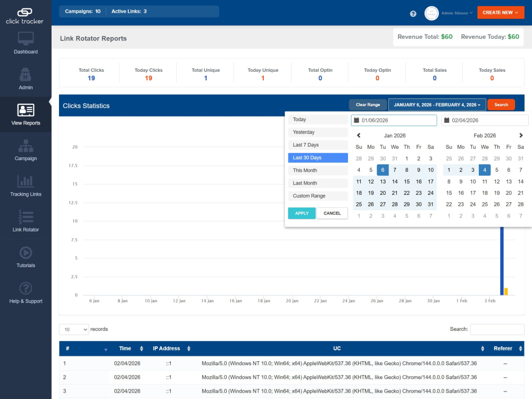
Task: Click the blue bar in clicks chart
Action: coord(502,261)
